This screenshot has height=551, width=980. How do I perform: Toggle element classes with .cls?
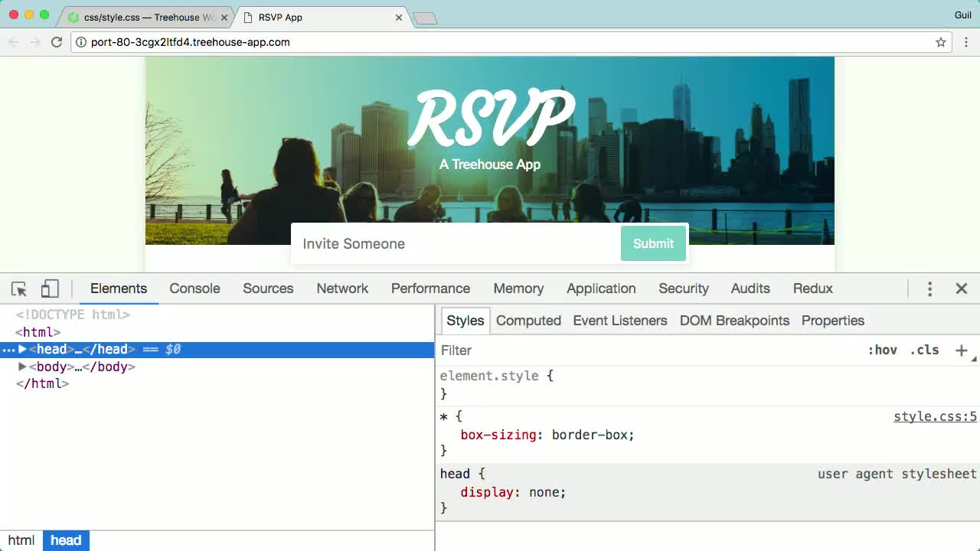tap(924, 350)
